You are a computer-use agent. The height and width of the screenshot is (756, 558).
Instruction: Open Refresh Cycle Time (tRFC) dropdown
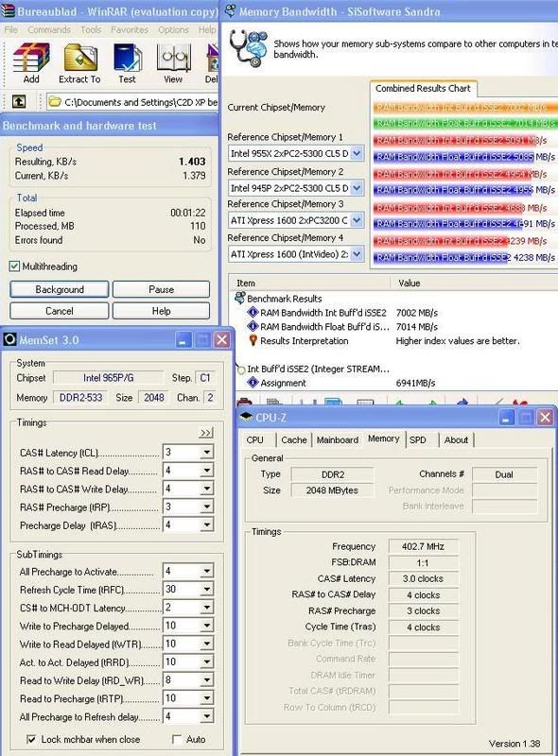click(206, 589)
